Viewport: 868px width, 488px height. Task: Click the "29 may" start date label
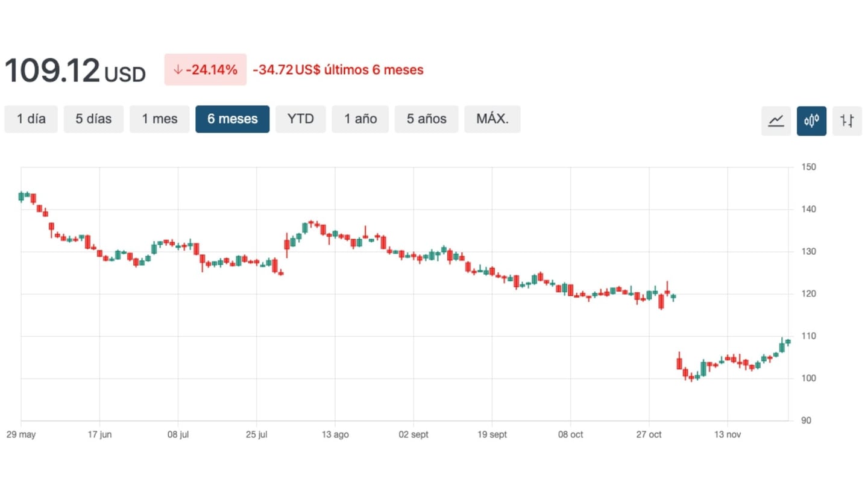(21, 434)
